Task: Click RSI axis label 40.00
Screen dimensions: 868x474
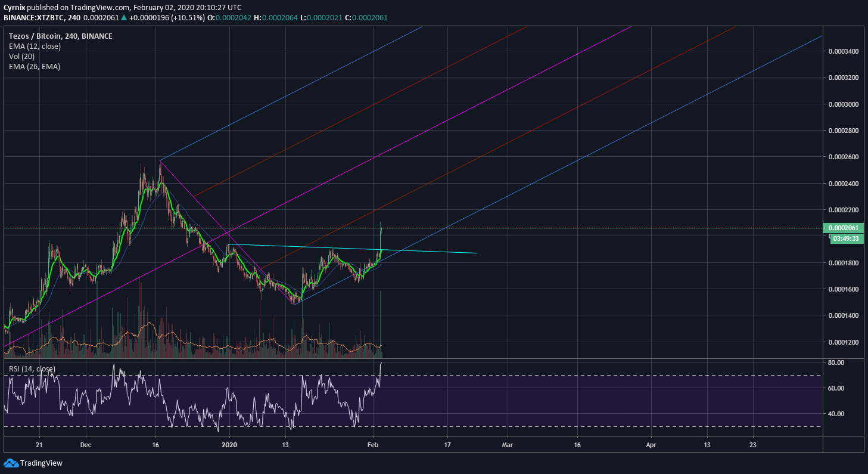Action: pyautogui.click(x=836, y=414)
